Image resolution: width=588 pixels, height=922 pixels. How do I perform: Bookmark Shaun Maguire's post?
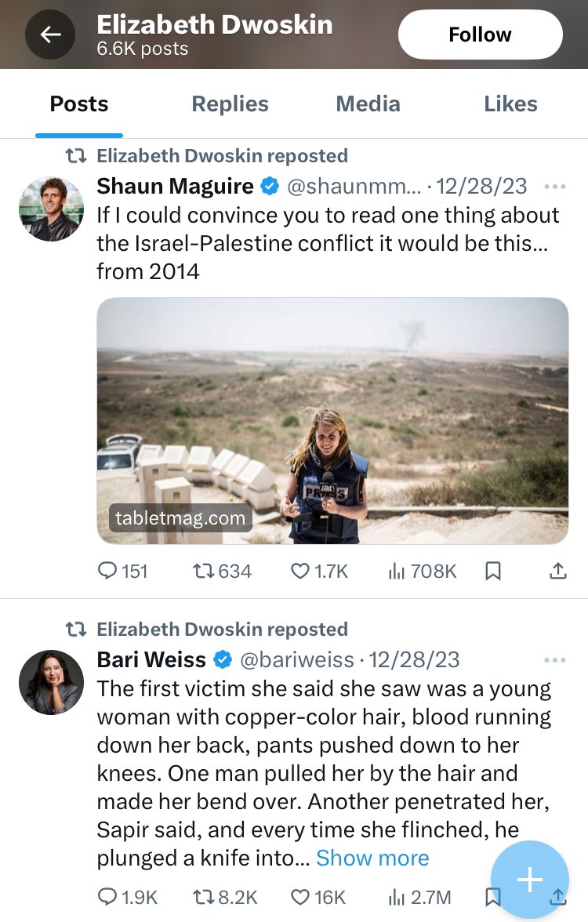(493, 572)
